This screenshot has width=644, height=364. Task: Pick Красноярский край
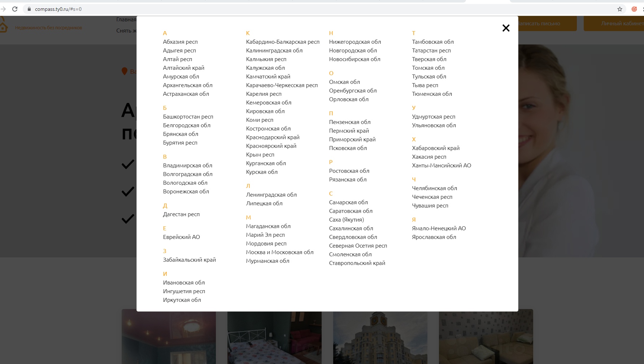coord(271,146)
